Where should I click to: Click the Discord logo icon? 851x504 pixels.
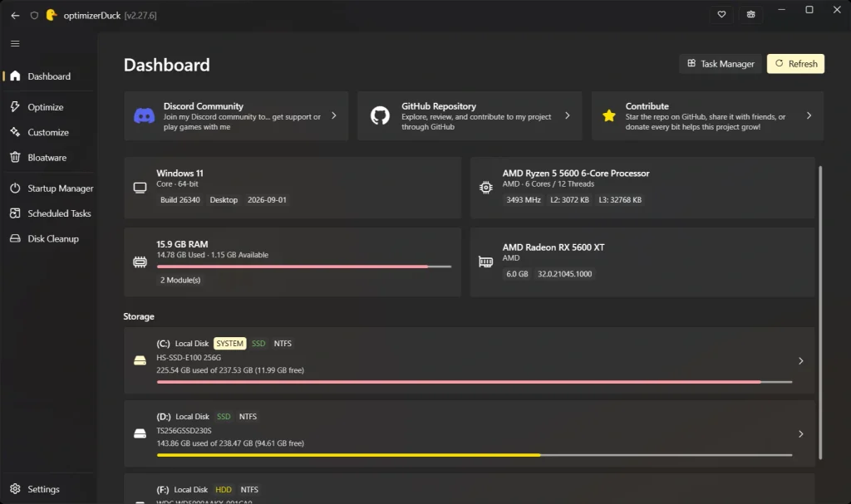tap(145, 116)
